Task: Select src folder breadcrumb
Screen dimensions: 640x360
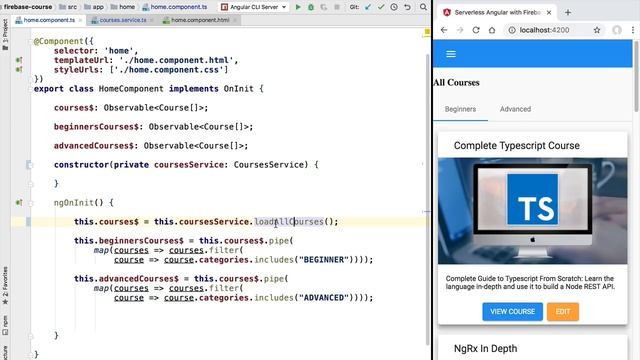Action: pyautogui.click(x=68, y=7)
